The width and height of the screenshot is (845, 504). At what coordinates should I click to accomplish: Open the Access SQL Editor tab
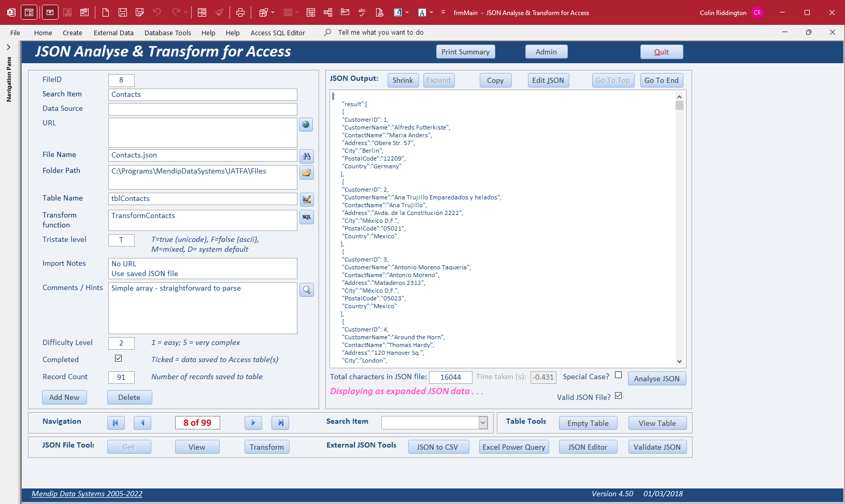click(x=278, y=33)
